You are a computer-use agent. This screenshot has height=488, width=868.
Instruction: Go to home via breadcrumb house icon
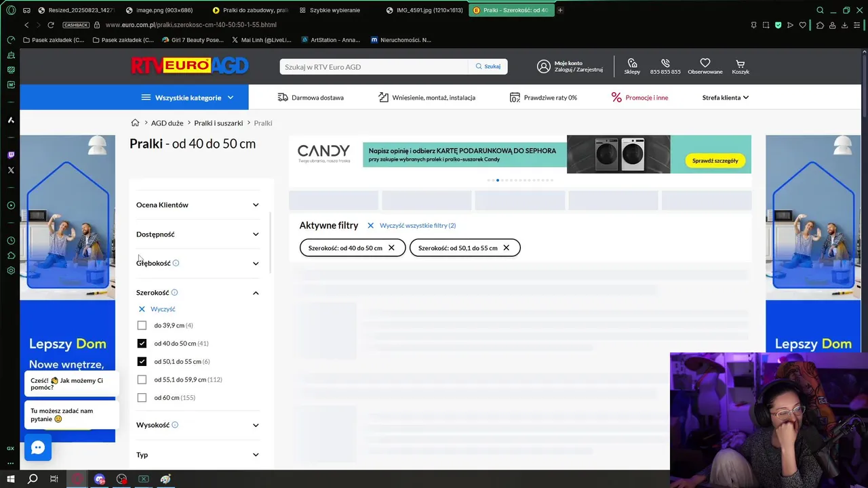click(x=135, y=123)
